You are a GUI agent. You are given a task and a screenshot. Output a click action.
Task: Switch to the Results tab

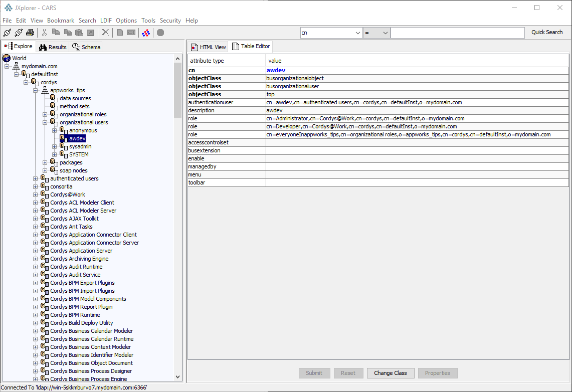(x=53, y=47)
